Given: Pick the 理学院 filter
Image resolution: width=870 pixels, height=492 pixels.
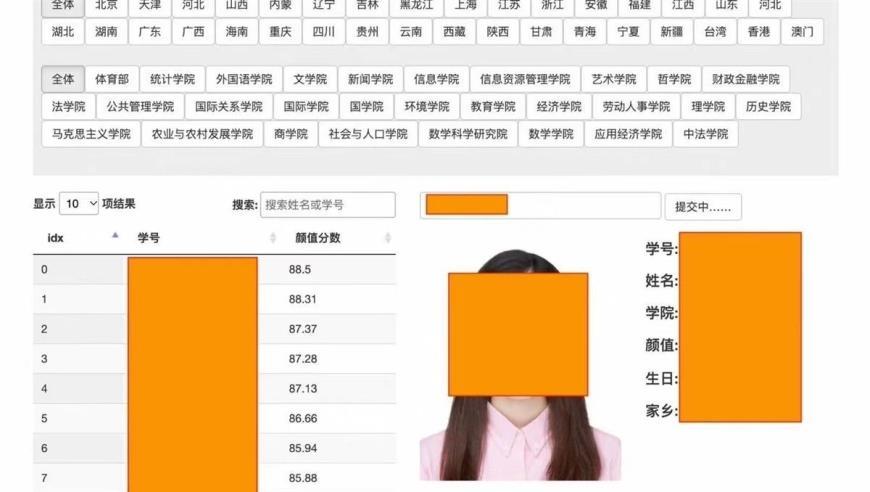Looking at the screenshot, I should tap(708, 106).
